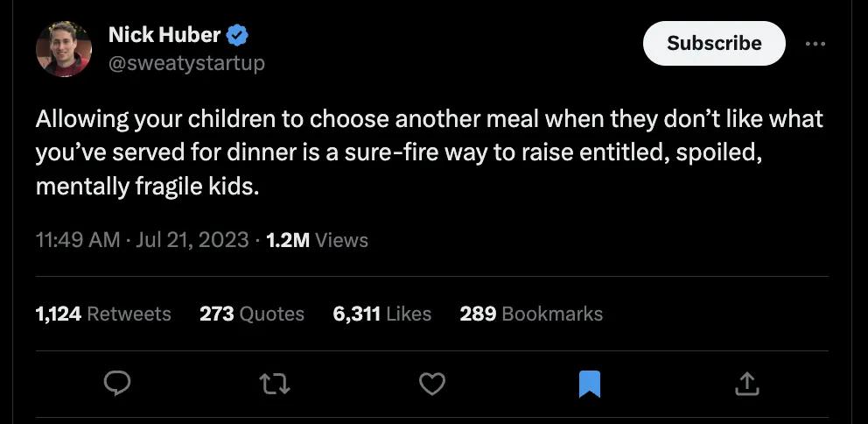Open the three-dot more options menu
The height and width of the screenshot is (424, 868).
click(815, 44)
